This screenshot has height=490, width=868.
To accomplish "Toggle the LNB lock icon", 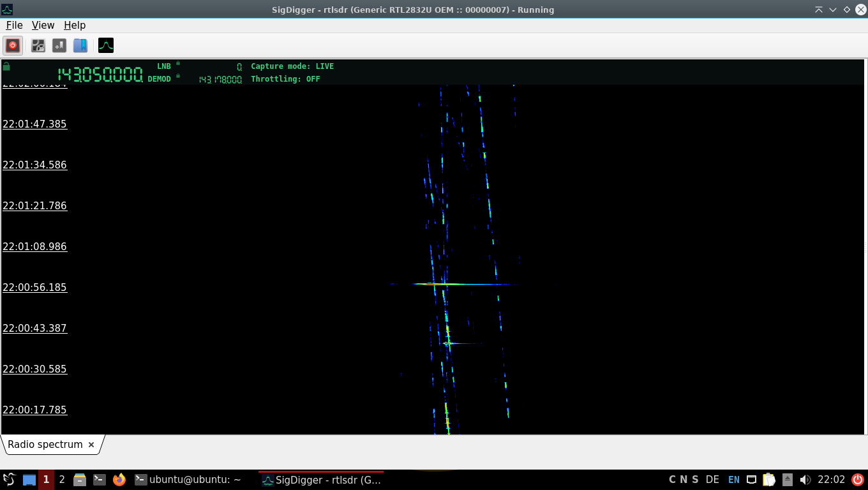I will click(x=178, y=63).
